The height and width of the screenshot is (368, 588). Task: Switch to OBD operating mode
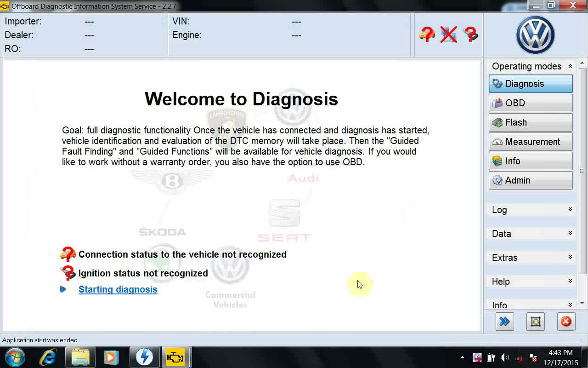coord(531,103)
